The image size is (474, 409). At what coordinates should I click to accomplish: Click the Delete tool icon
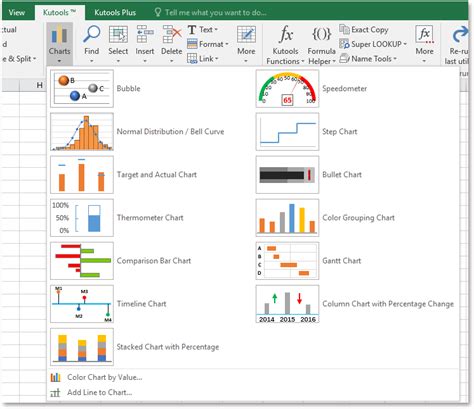pyautogui.click(x=172, y=34)
